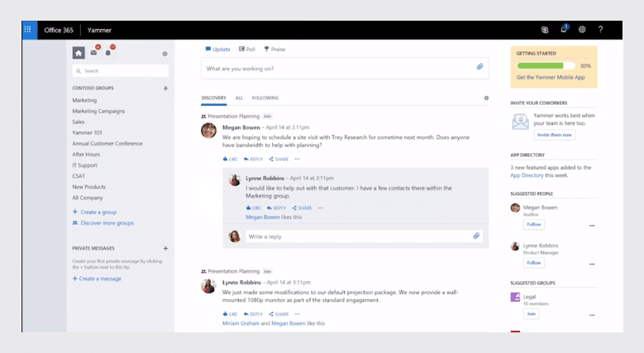Open the settings gear in black header
This screenshot has width=644, height=353.
click(582, 30)
